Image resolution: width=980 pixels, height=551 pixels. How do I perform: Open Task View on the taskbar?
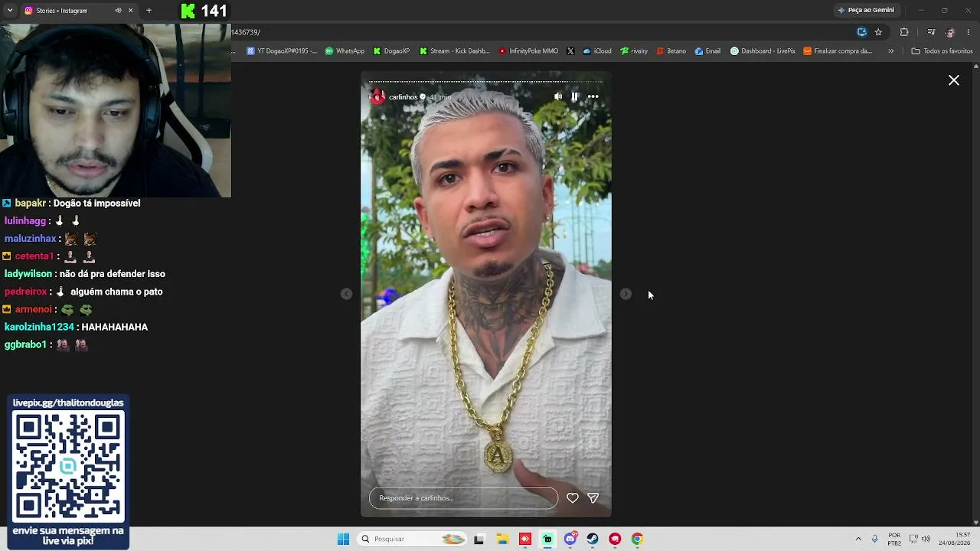(479, 539)
